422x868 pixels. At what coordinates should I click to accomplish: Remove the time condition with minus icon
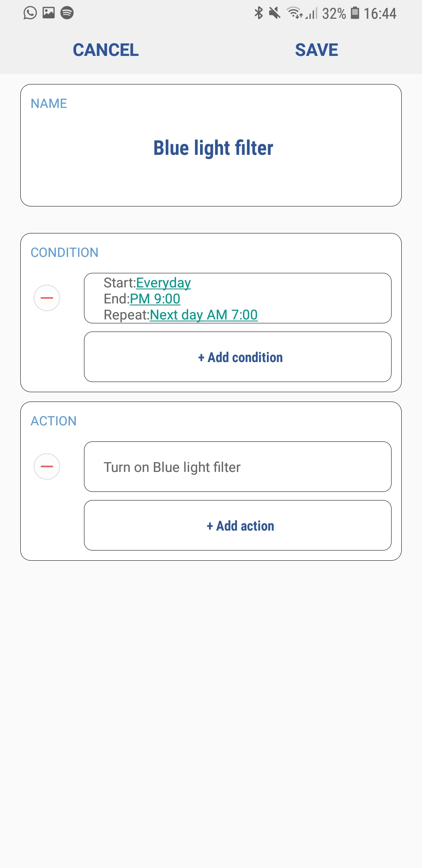point(47,298)
